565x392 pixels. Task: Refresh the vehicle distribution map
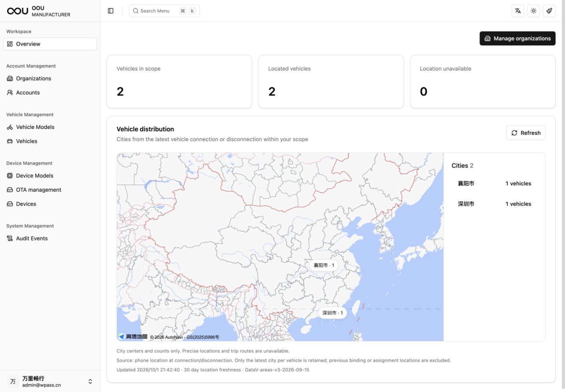point(526,133)
